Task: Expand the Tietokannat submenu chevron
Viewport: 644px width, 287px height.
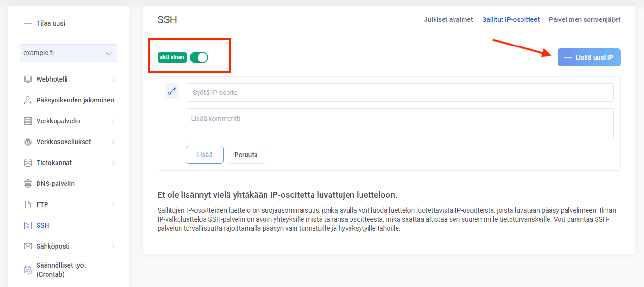Action: point(114,163)
